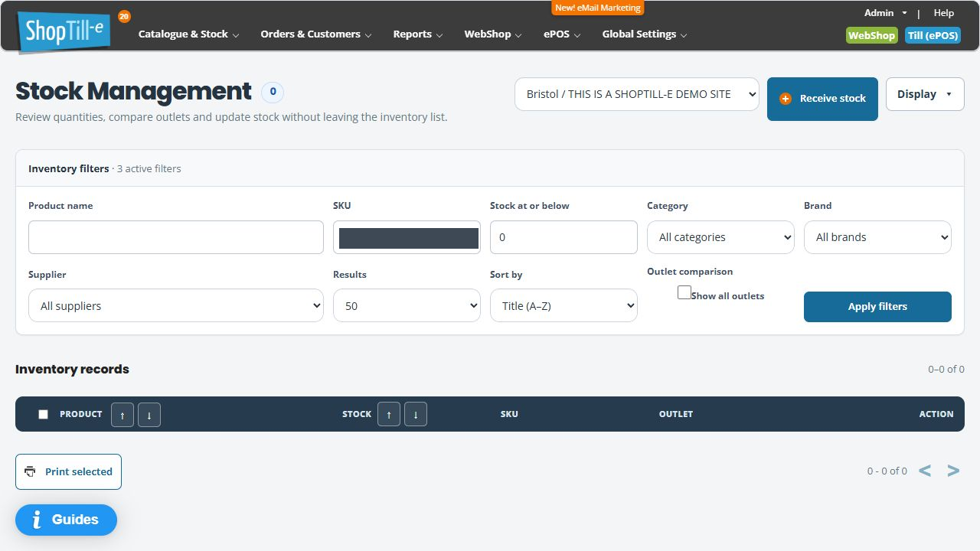Click the green WebShop shortcut button

click(872, 35)
